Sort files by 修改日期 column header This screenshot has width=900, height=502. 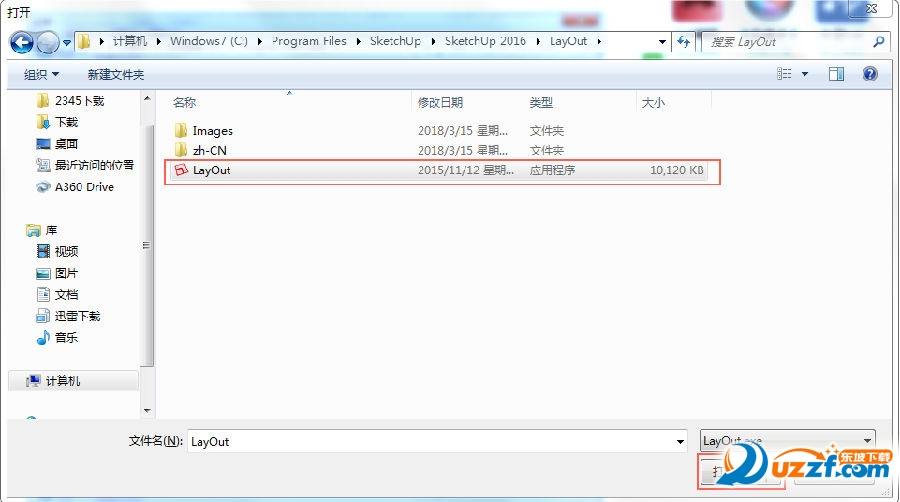coord(440,103)
